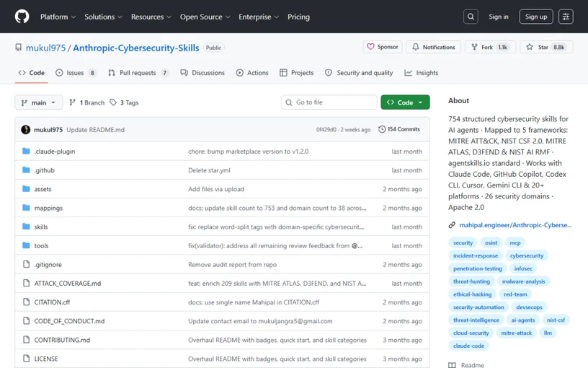This screenshot has height=368, width=588.
Task: Click the .github folder icon
Action: pyautogui.click(x=26, y=170)
